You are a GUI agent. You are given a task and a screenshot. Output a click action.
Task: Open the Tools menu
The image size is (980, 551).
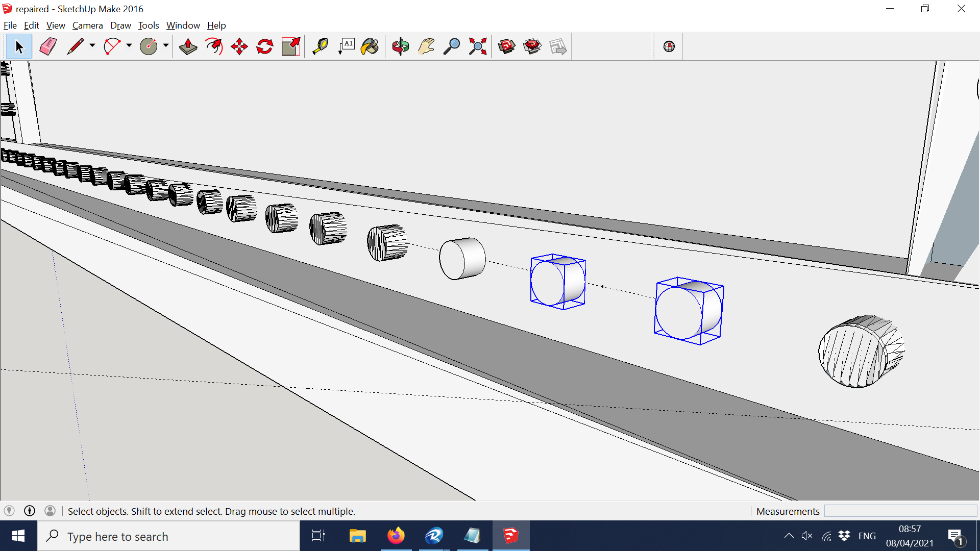148,25
